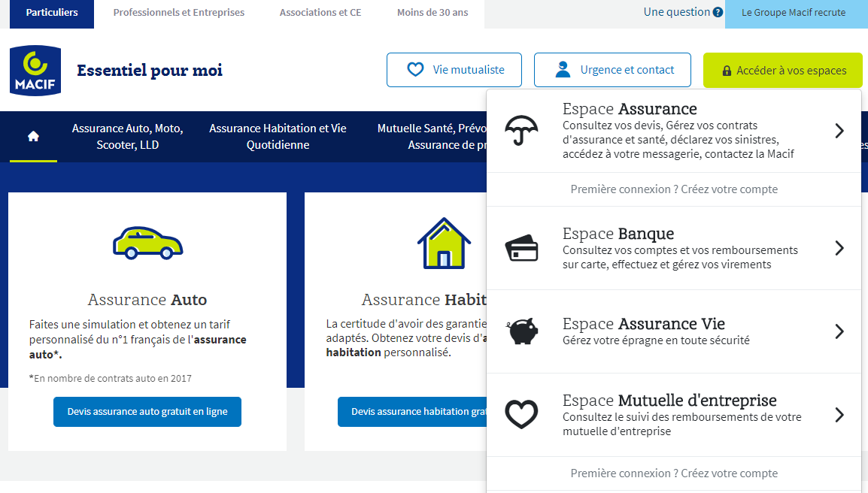Click the green house icon above Assurance Habitation

point(444,242)
